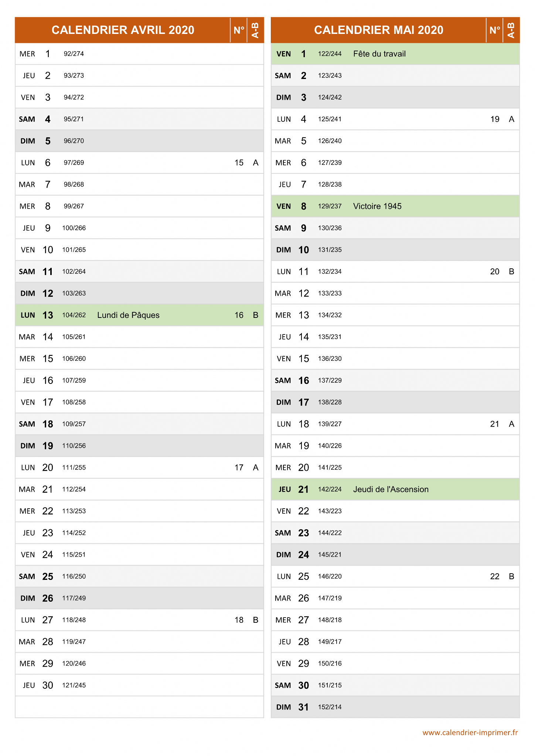Click the empty last row of April
This screenshot has height=756, width=535.
[x=139, y=707]
